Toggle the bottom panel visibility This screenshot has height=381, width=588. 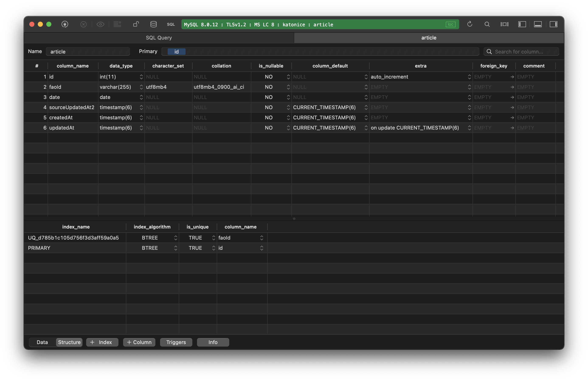tap(538, 24)
